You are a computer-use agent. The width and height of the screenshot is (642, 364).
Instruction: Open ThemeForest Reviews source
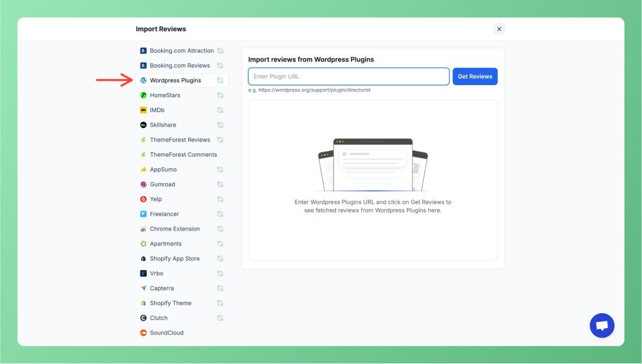182,140
